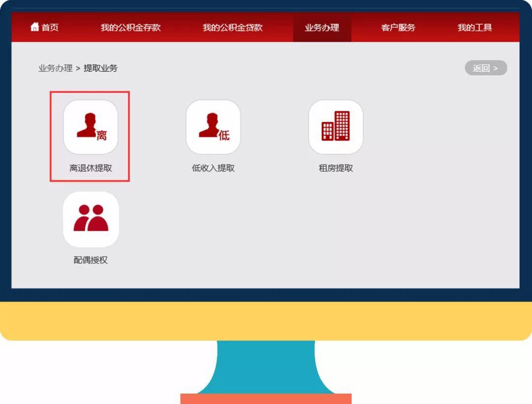
Task: Open the 租房提取 building icon
Action: 335,127
